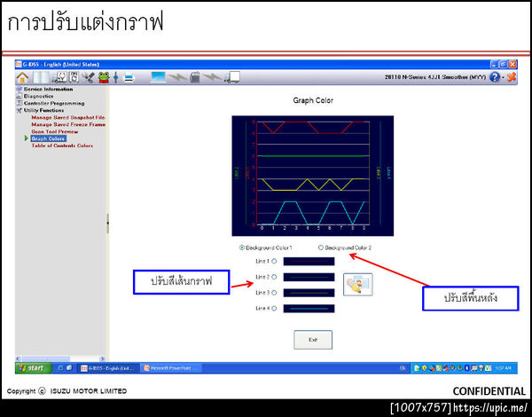Click the EN language indicator in taskbar

(x=403, y=368)
